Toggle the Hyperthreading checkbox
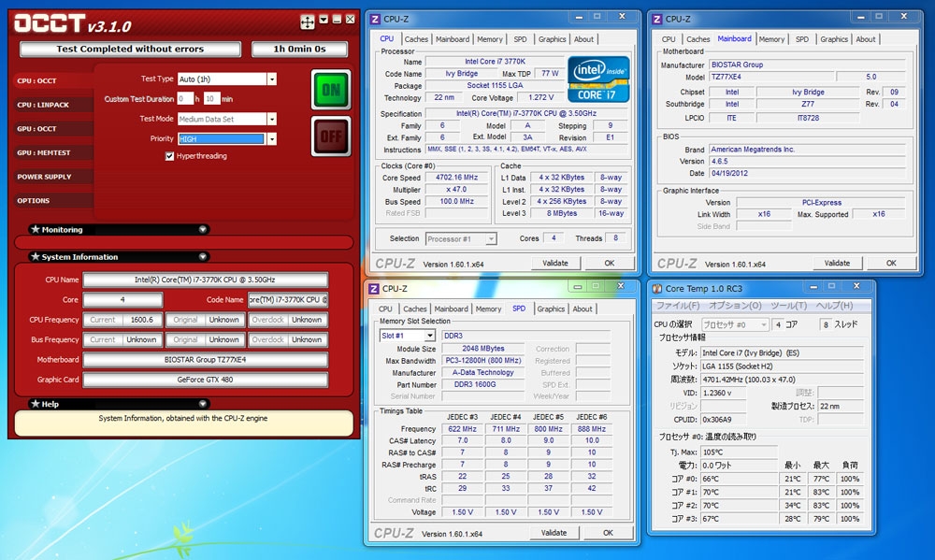 coord(169,156)
